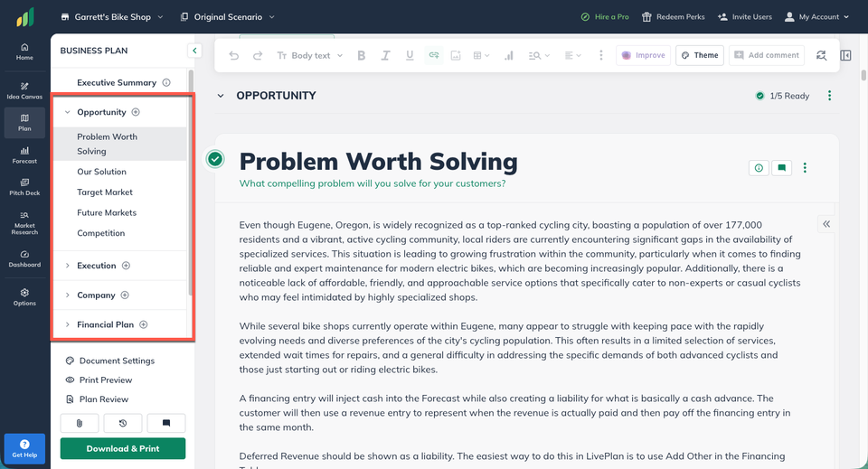Expand the Execution section in the outline
The height and width of the screenshot is (469, 868).
(68, 266)
